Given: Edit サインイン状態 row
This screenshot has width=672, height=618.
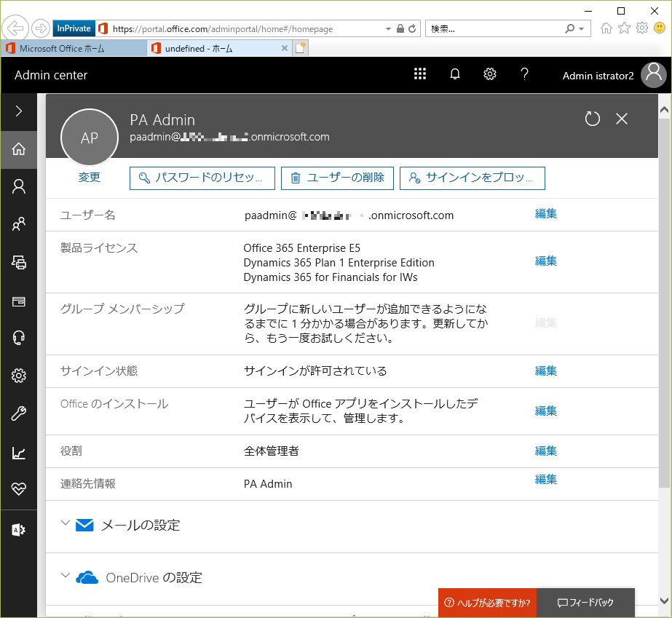Looking at the screenshot, I should pyautogui.click(x=546, y=371).
